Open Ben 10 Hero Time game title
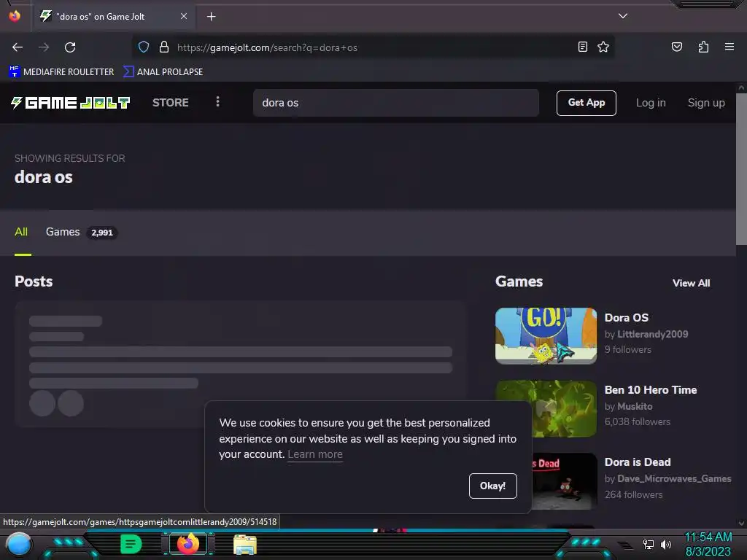 tap(650, 390)
